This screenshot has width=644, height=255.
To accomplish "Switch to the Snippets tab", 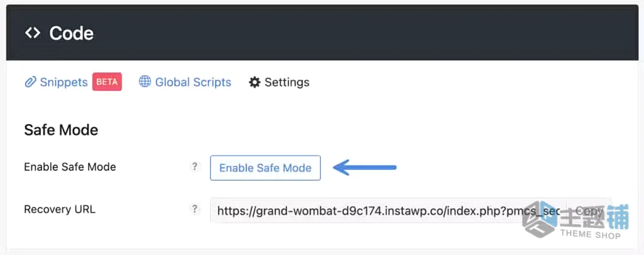I will pyautogui.click(x=64, y=82).
